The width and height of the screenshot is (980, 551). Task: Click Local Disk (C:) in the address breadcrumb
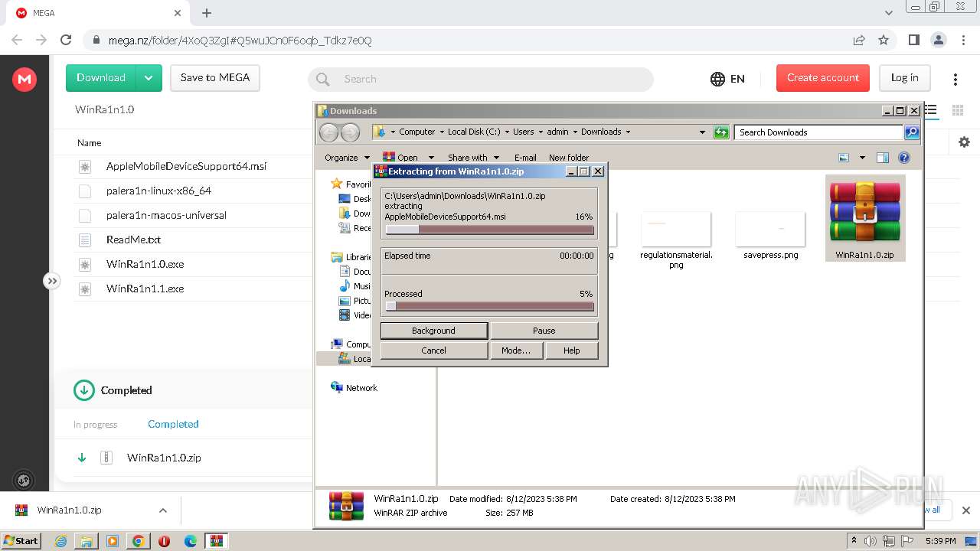(474, 132)
